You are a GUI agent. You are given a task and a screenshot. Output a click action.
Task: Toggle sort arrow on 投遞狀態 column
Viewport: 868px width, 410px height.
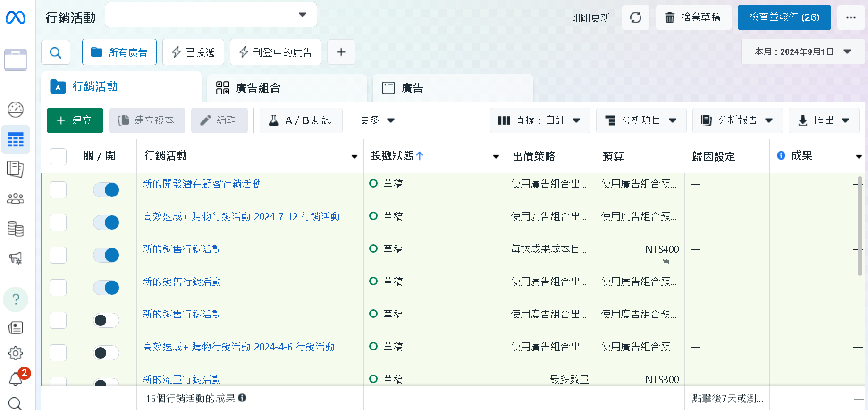[x=420, y=155]
